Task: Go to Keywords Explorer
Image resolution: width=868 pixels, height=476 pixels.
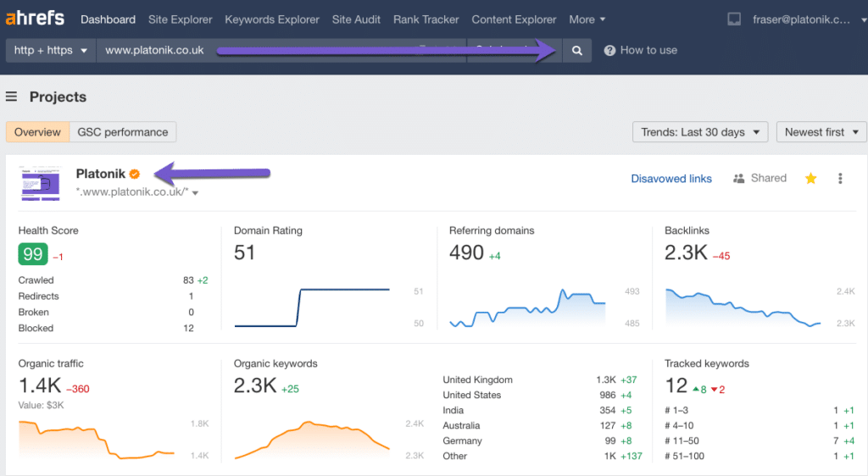Action: 272,19
